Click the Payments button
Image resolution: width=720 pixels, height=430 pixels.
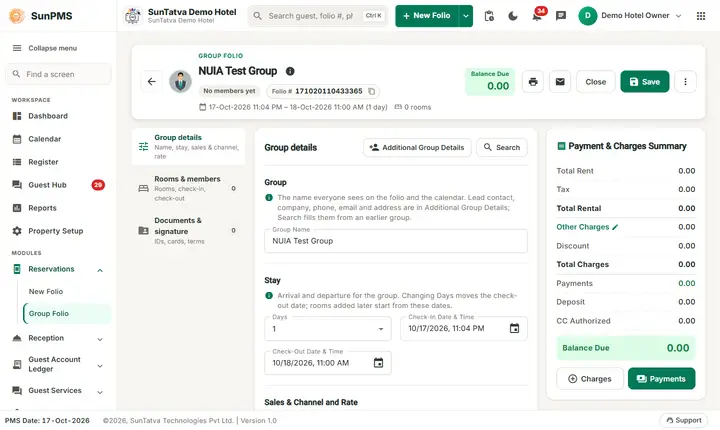point(661,379)
